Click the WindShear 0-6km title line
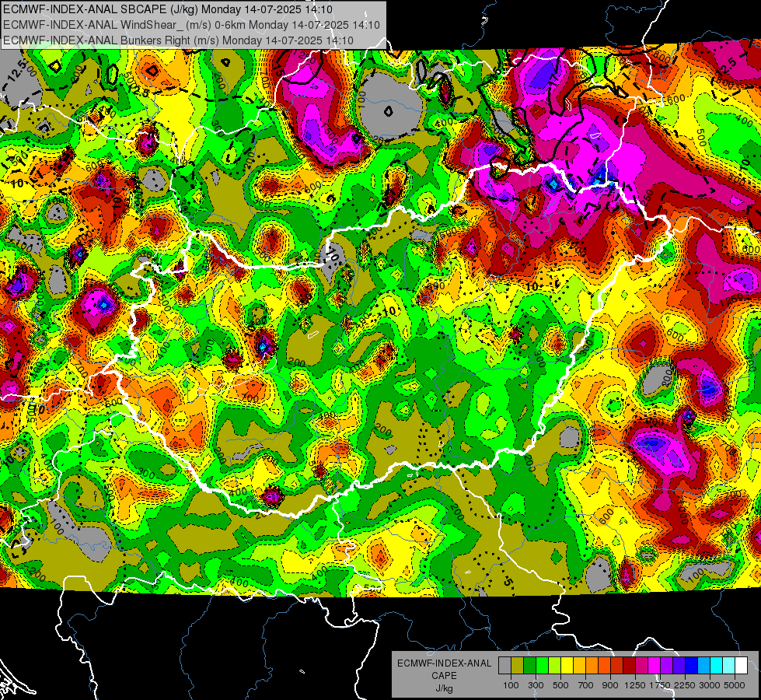Screen dimensions: 761x700 click(x=191, y=25)
